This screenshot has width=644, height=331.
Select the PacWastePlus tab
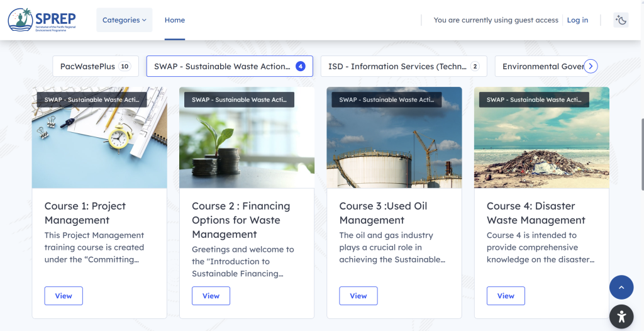click(x=95, y=66)
